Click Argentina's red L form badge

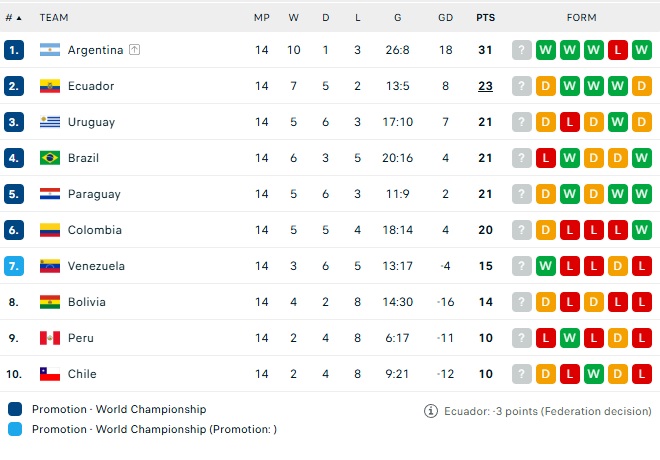tap(617, 50)
